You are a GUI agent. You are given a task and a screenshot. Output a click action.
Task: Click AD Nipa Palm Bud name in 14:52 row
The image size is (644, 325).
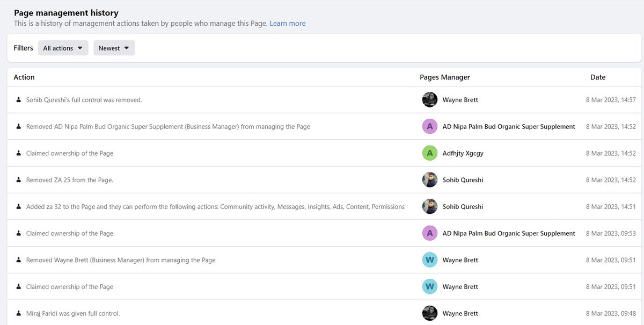(509, 127)
